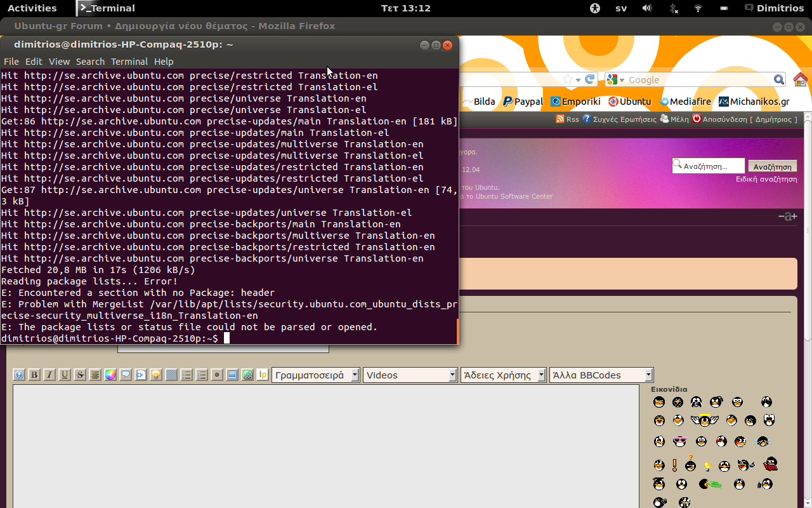Expand the Videos dropdown
Viewport: 812px width, 508px height.
coord(410,375)
